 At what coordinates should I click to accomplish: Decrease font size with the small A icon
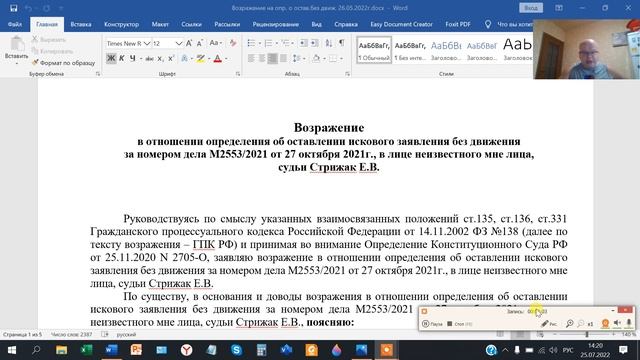(x=200, y=43)
